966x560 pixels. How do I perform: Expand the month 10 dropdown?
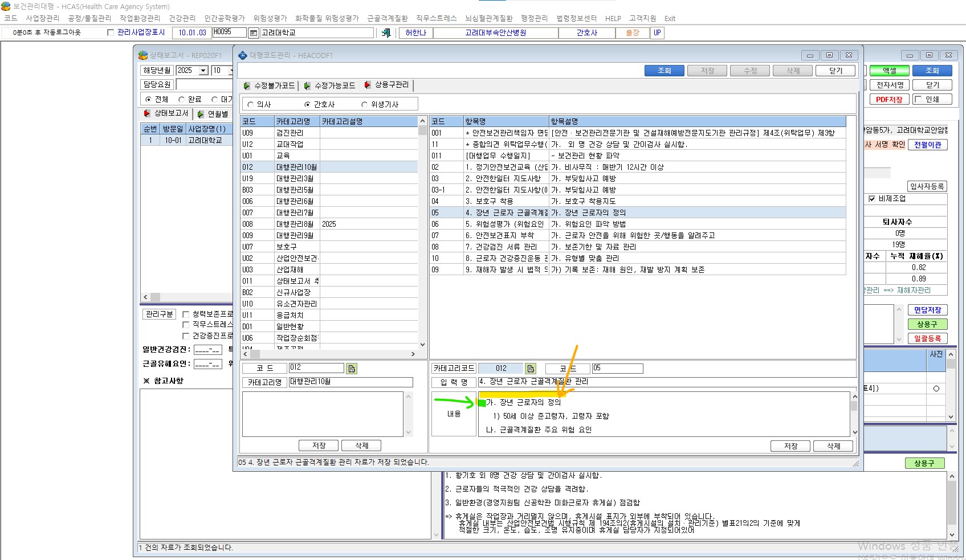click(230, 71)
